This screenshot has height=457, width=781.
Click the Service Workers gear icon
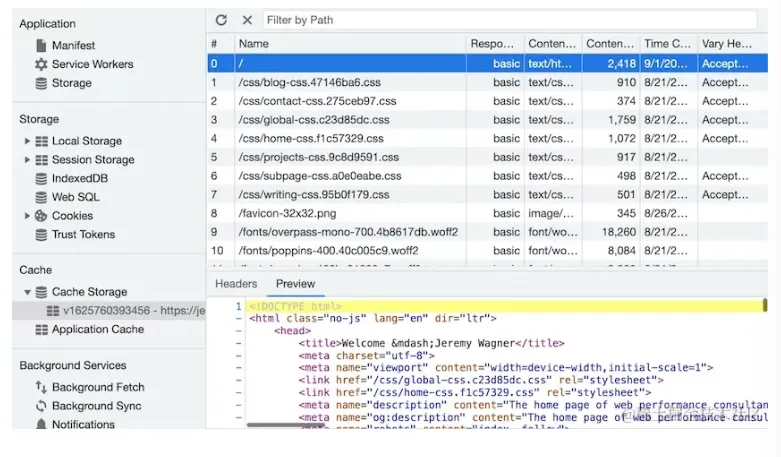41,64
